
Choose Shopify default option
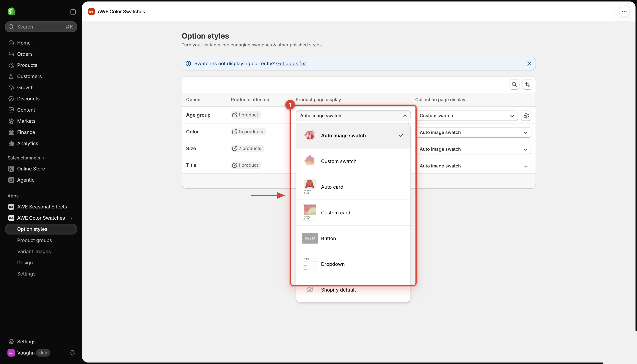(x=353, y=290)
